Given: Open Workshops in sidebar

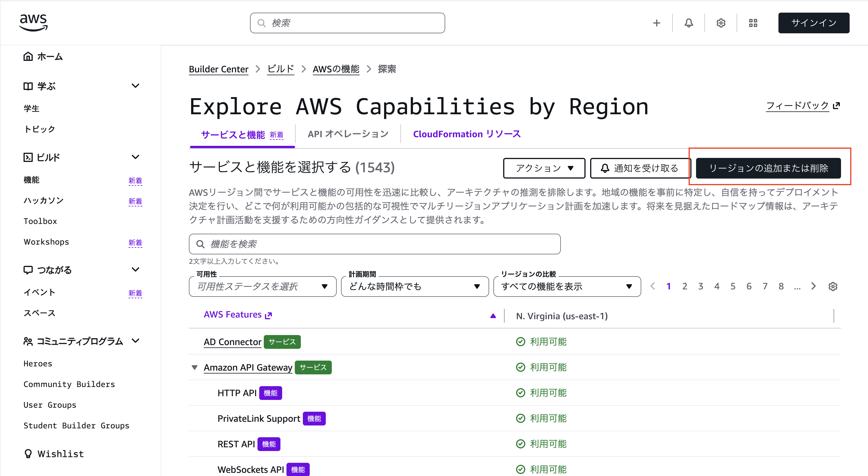Looking at the screenshot, I should point(46,242).
